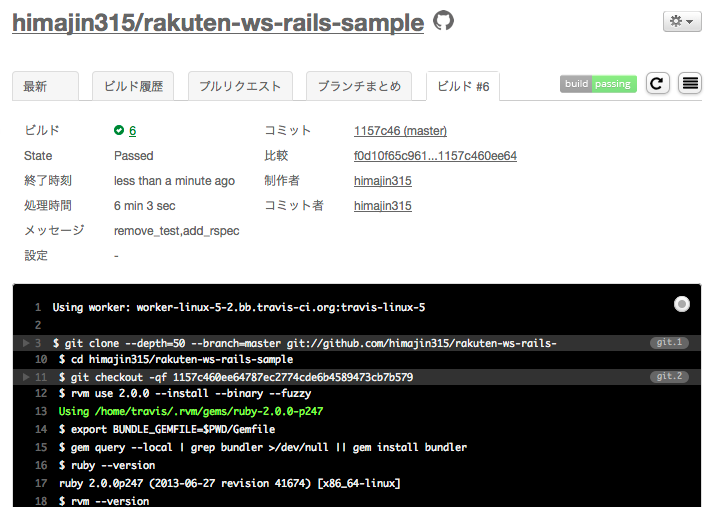Image resolution: width=721 pixels, height=507 pixels.
Task: Click the git.1 label badge
Action: click(669, 342)
